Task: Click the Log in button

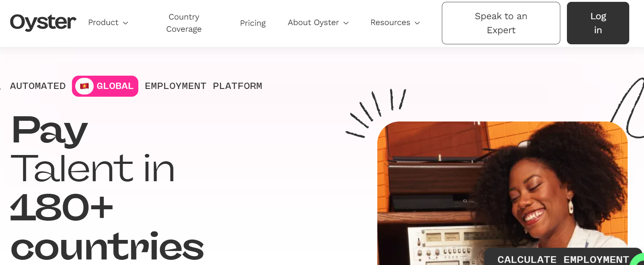Action: [x=598, y=23]
